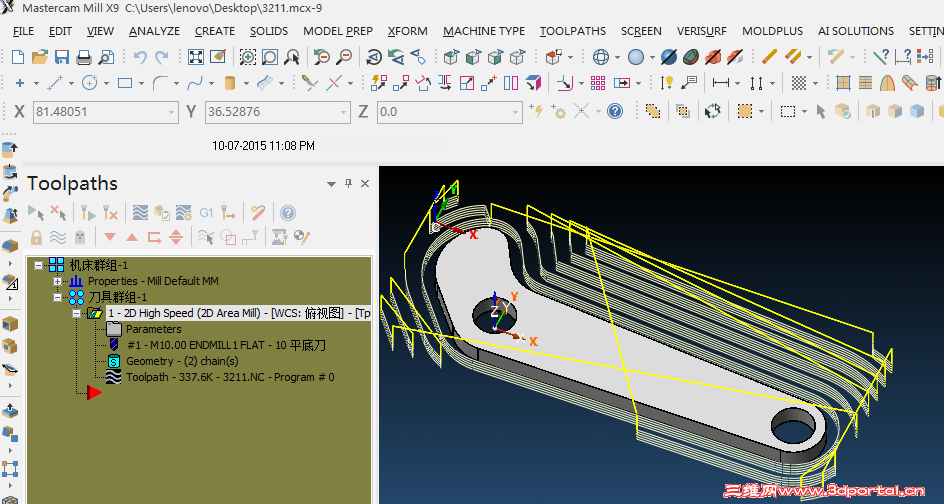Select the #1 - M10.00 ENDMILL1 FLAT tool item
This screenshot has width=944, height=504.
226,346
